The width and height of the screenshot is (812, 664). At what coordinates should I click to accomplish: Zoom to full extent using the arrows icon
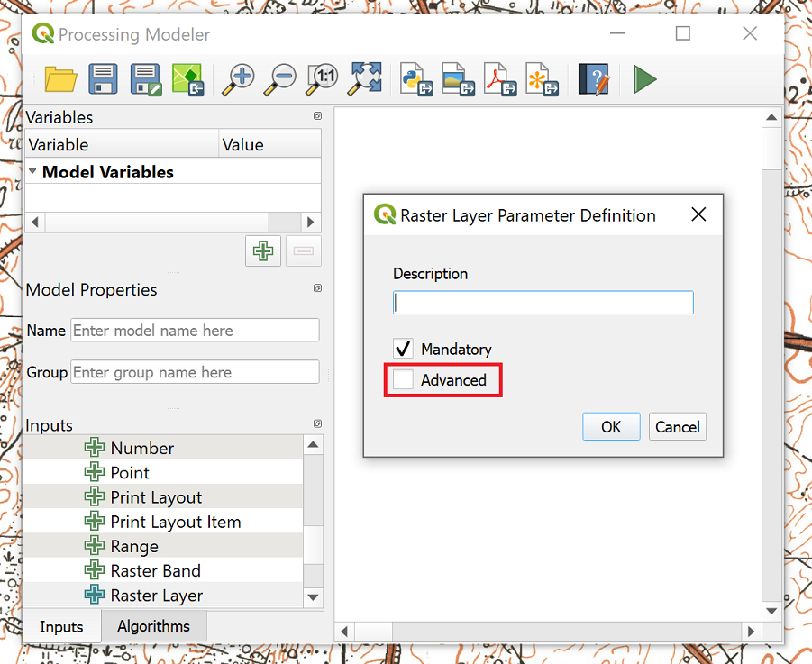pyautogui.click(x=364, y=79)
